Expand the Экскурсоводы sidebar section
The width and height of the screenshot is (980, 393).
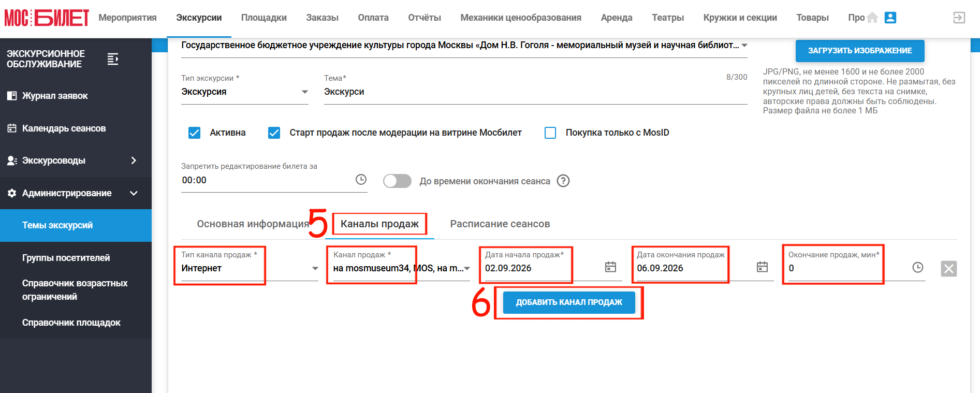tap(76, 161)
